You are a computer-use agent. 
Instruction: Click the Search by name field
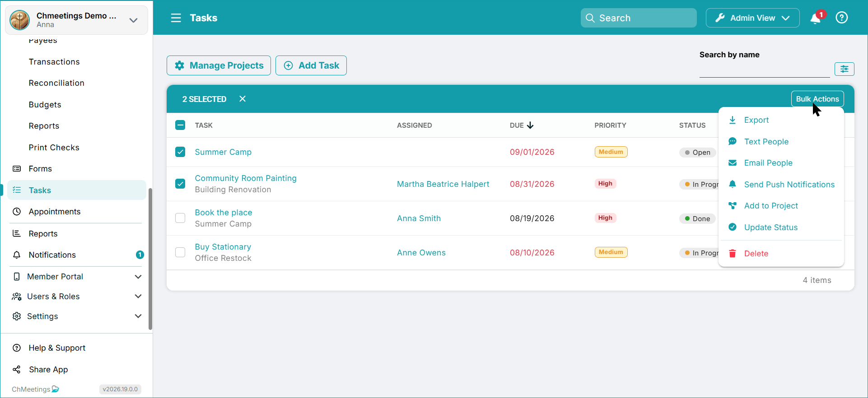(x=765, y=69)
